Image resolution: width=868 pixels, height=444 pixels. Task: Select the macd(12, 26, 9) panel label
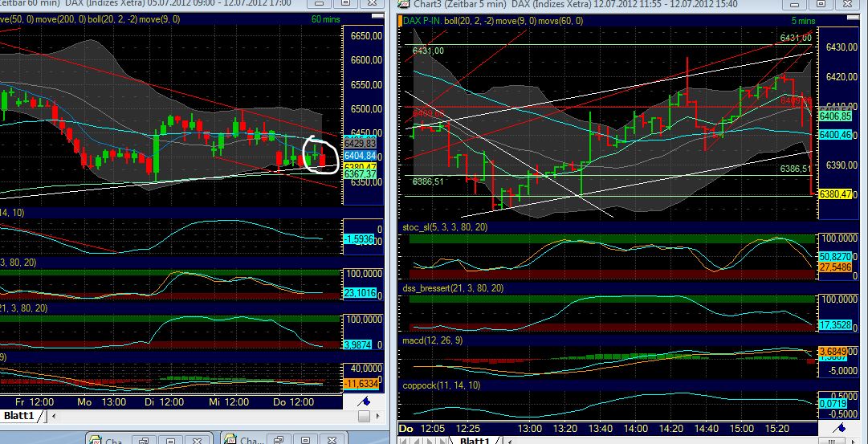click(432, 340)
